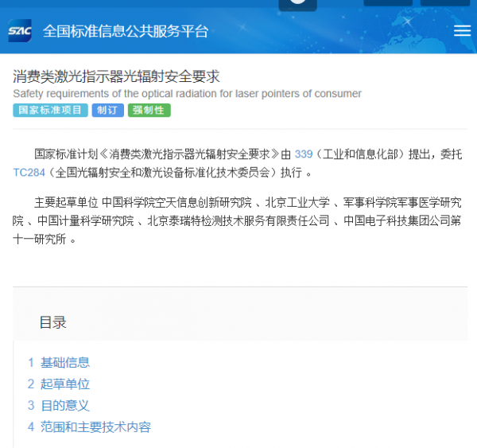Click the 目录 heading
The width and height of the screenshot is (477, 448).
(x=52, y=322)
